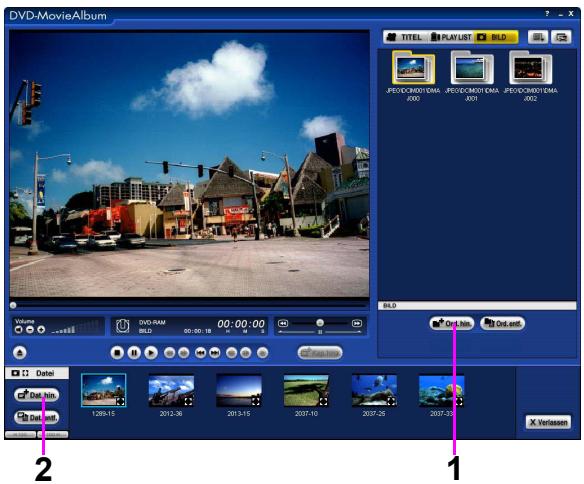This screenshot has height=484, width=584.
Task: Click the Dat. entf. remove-file button
Action: coord(37,417)
